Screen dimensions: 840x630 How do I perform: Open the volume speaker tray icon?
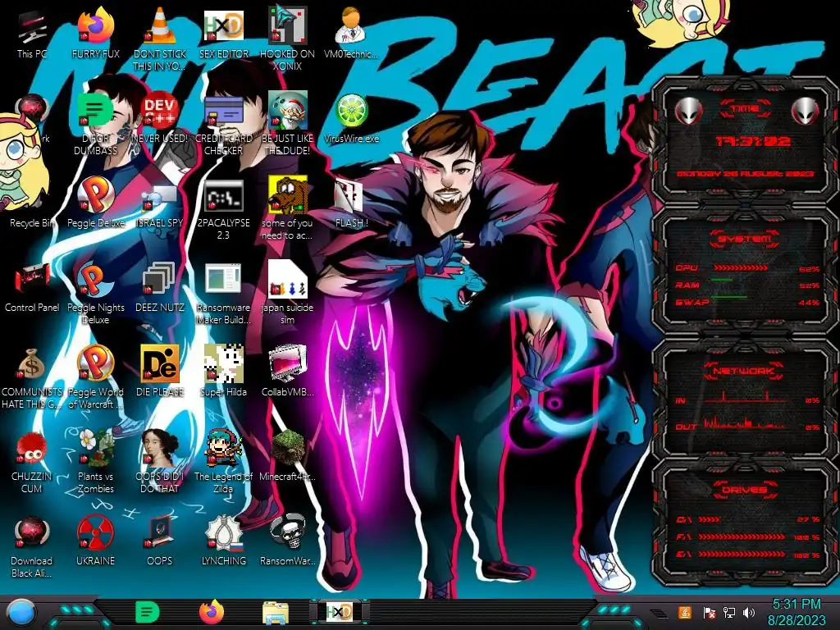click(749, 612)
